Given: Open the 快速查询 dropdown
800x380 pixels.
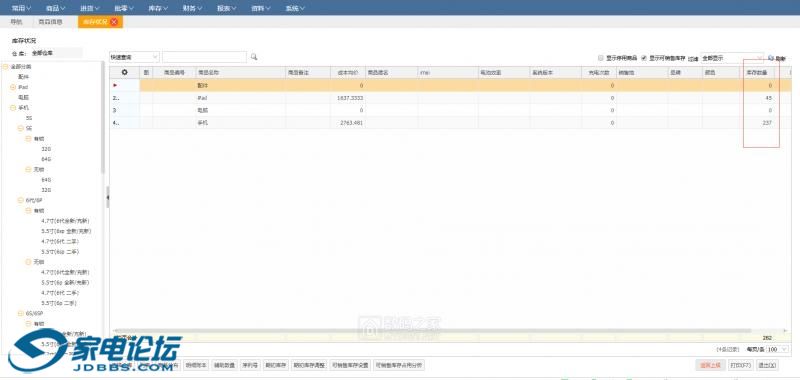Looking at the screenshot, I should tap(135, 57).
